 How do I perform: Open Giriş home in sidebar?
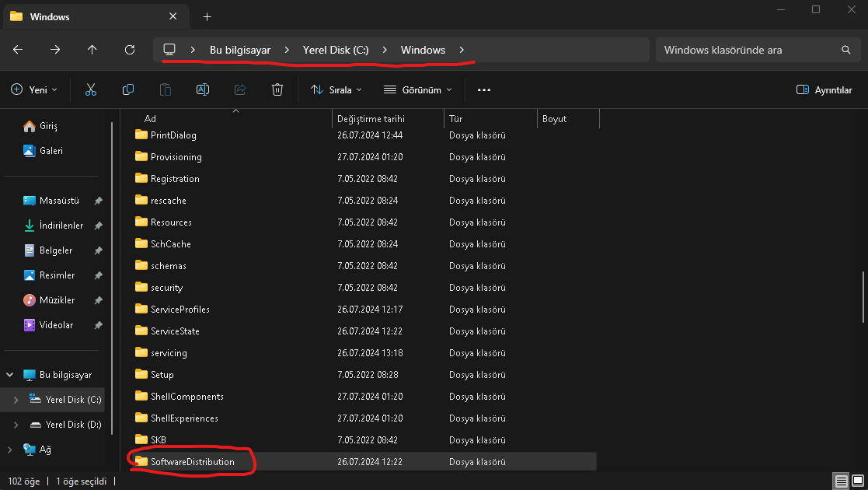(40, 126)
